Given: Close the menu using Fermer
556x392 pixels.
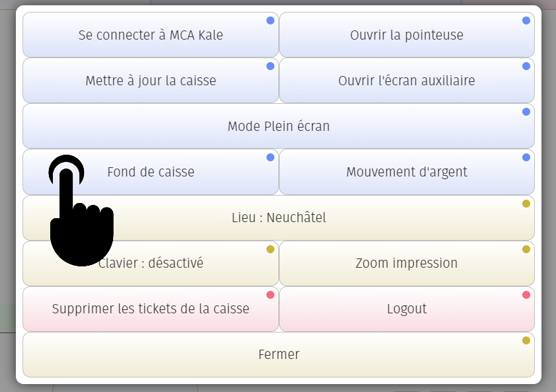Looking at the screenshot, I should coord(278,354).
